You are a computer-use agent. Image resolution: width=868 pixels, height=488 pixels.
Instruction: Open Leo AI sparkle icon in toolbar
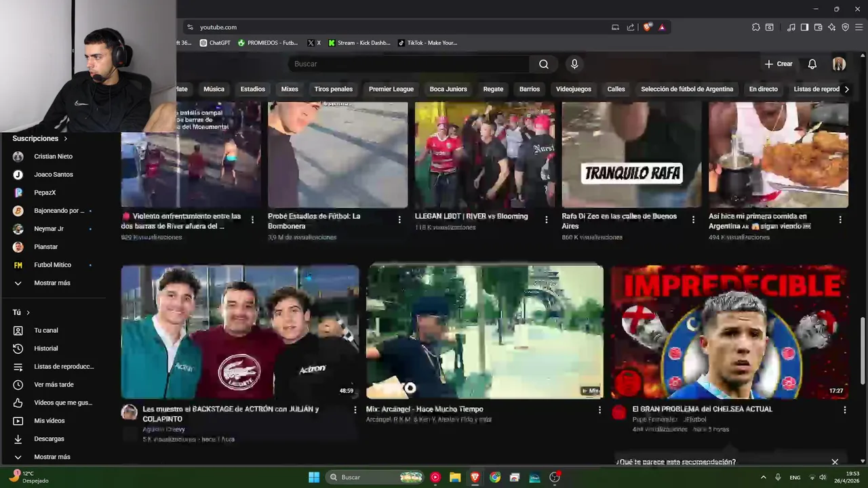click(831, 27)
